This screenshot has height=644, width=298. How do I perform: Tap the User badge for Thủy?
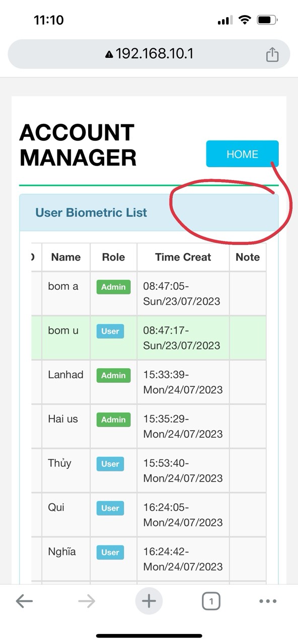tap(110, 464)
